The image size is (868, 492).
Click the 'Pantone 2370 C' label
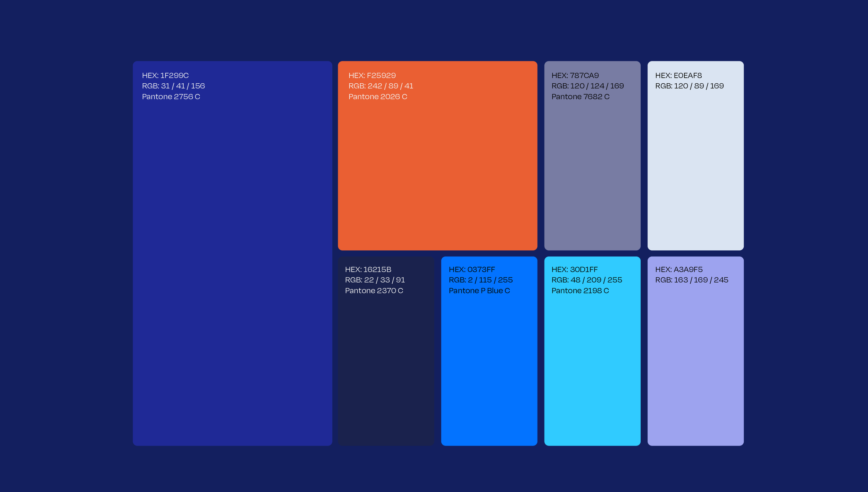[374, 291]
